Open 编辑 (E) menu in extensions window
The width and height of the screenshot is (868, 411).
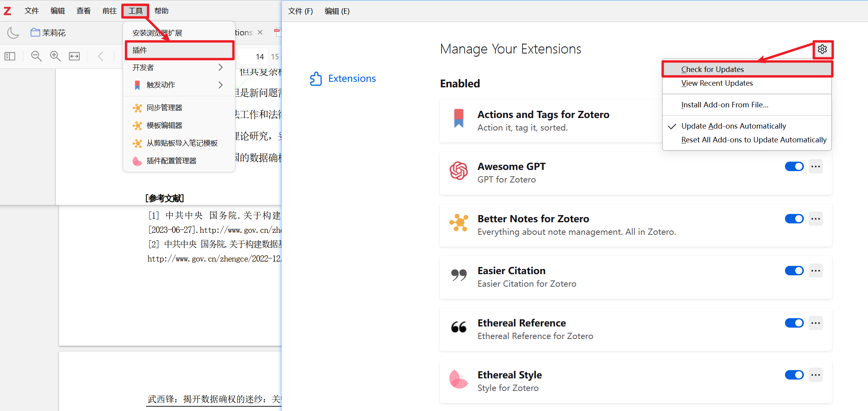tap(337, 11)
